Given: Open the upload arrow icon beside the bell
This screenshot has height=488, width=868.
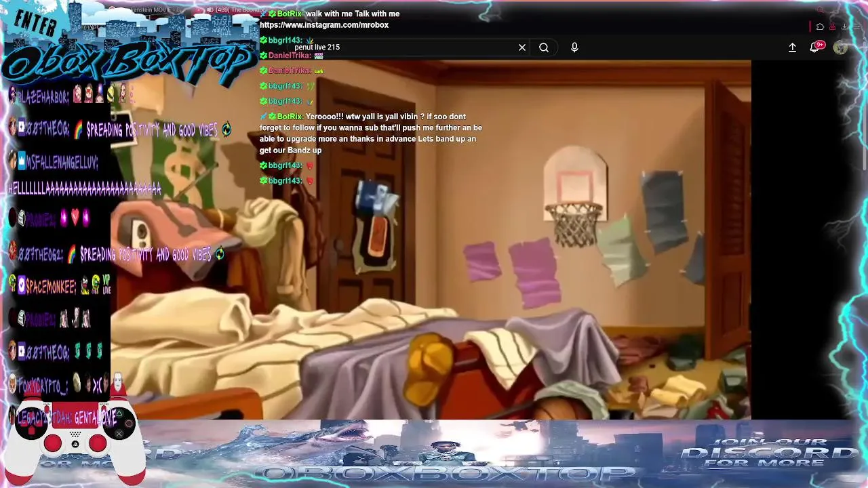Looking at the screenshot, I should click(x=792, y=47).
